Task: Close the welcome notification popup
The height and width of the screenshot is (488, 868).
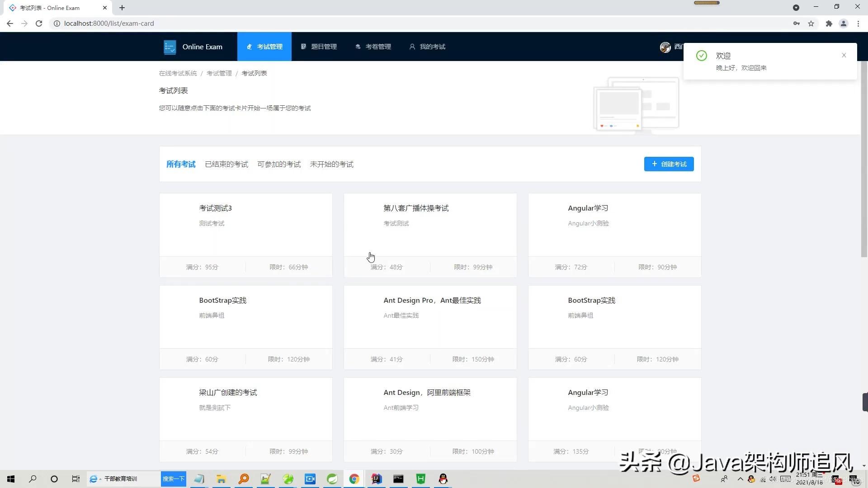Action: point(844,55)
